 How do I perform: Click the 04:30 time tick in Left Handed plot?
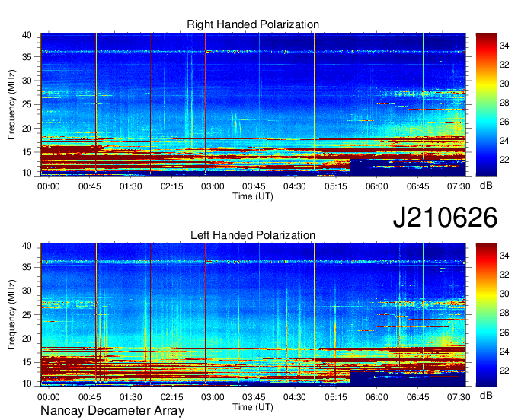(295, 397)
